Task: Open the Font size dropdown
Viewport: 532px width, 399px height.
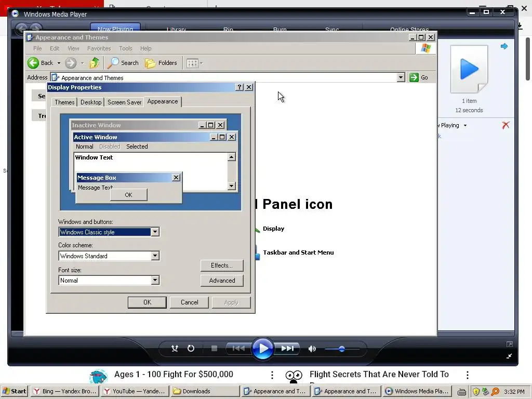Action: [x=155, y=280]
